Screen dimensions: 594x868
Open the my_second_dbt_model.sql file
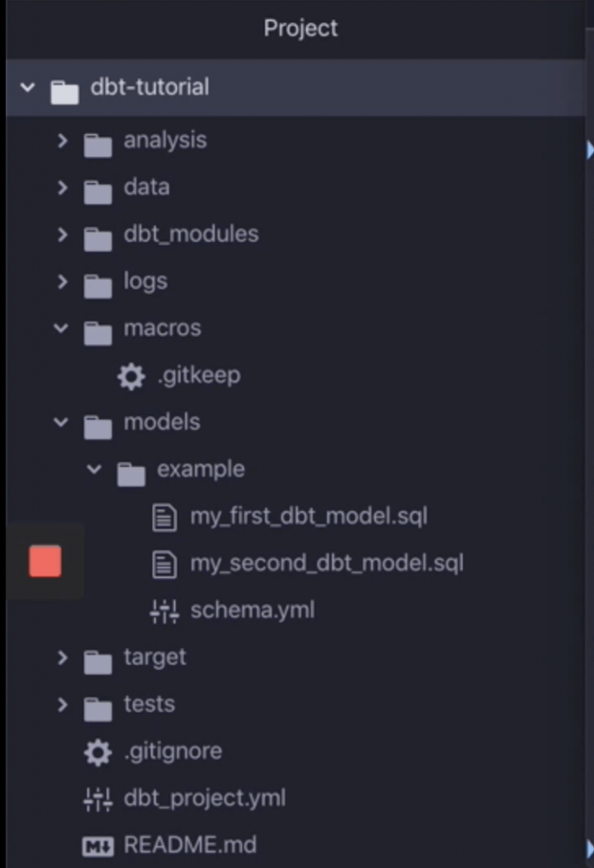(x=326, y=563)
